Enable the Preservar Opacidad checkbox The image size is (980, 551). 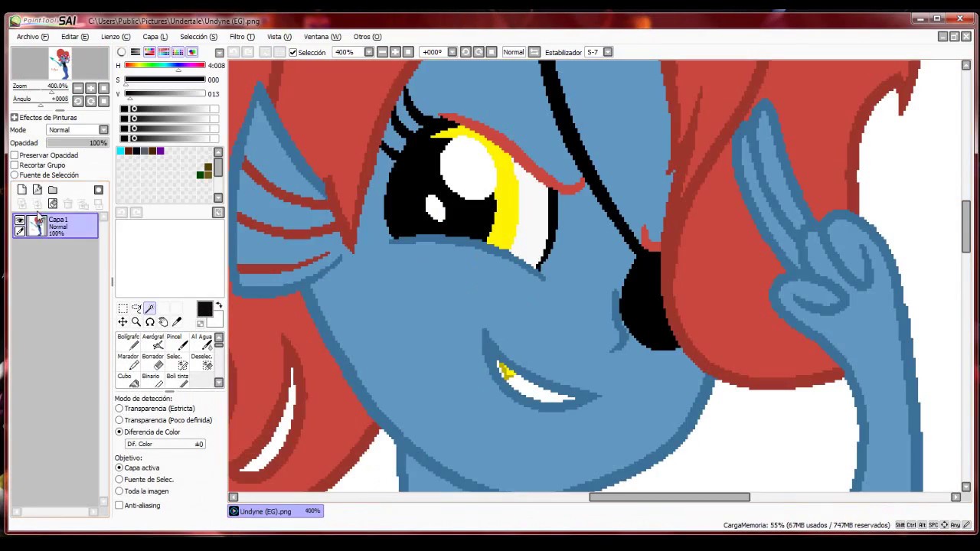(15, 155)
